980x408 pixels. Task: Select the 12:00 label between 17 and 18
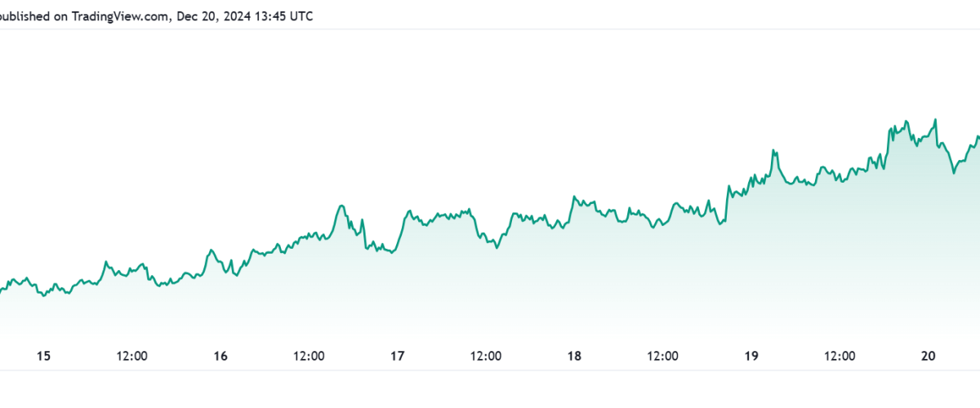coord(486,356)
